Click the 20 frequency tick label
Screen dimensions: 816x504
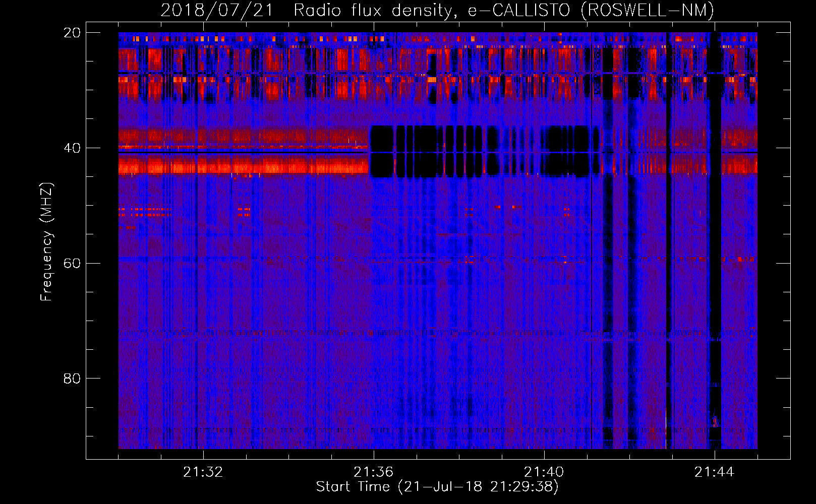point(72,33)
